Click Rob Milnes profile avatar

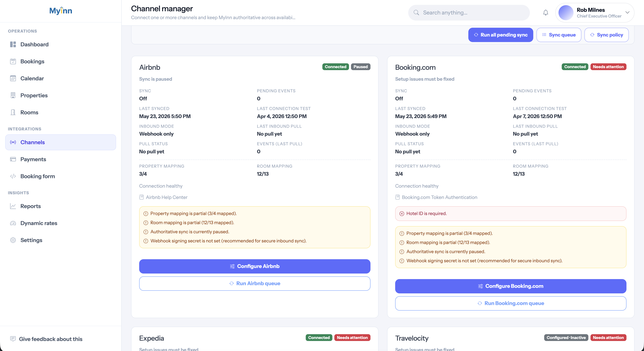coord(566,13)
